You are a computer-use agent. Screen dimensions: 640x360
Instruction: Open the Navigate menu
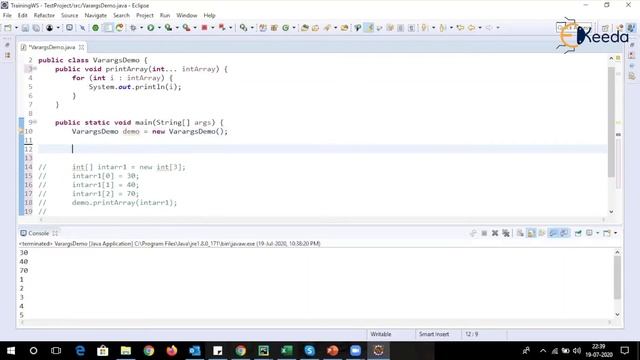tap(96, 15)
